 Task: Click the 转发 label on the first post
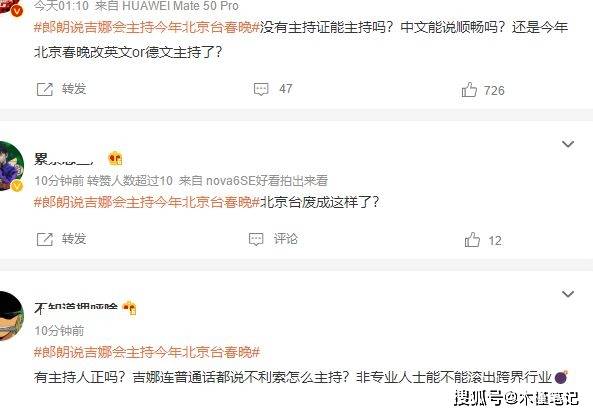tap(74, 89)
